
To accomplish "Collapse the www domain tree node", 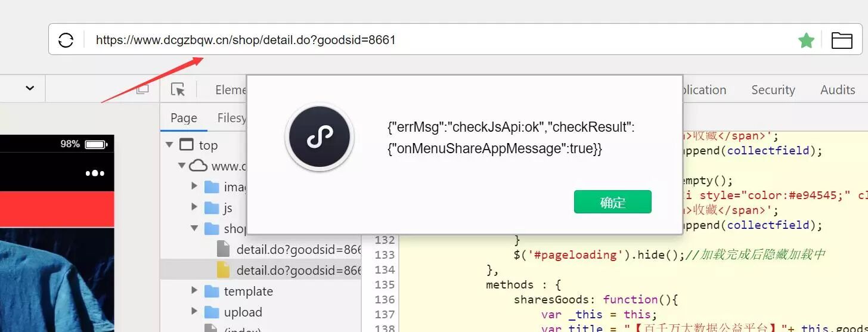I will pyautogui.click(x=181, y=166).
